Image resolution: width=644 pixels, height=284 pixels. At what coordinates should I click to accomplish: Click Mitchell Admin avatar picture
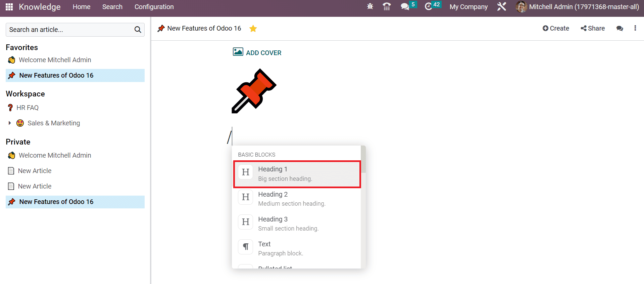[521, 7]
